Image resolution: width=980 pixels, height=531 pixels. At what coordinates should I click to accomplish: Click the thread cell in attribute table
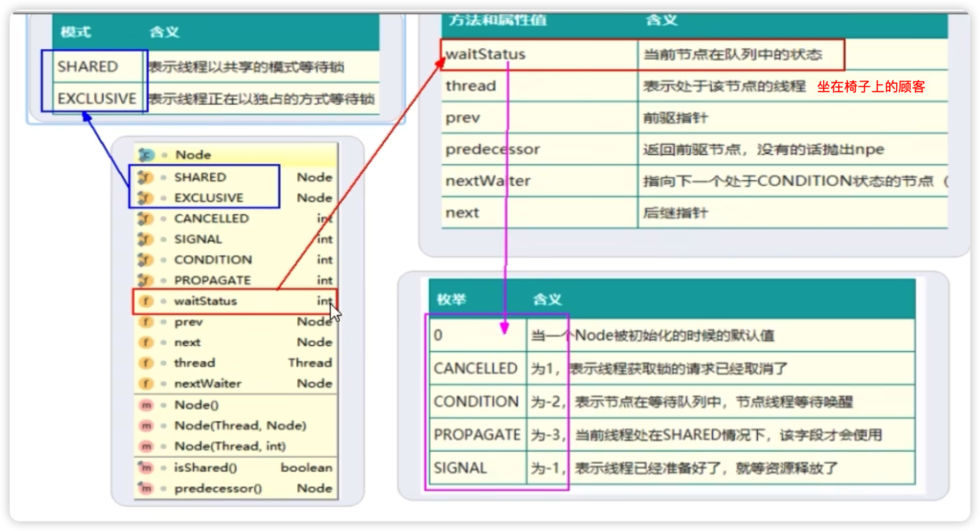click(x=539, y=86)
